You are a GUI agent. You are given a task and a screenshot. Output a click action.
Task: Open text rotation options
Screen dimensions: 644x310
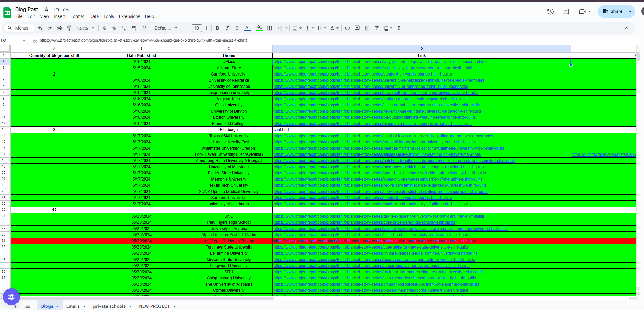tap(334, 28)
